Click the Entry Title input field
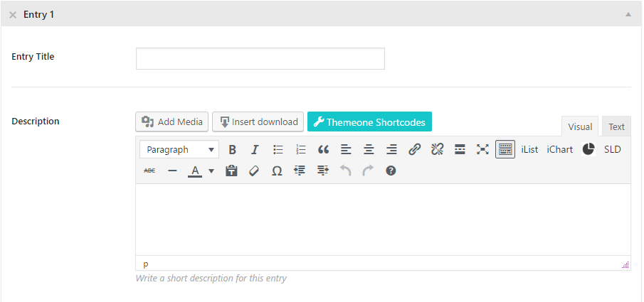644x302 pixels. 260,59
